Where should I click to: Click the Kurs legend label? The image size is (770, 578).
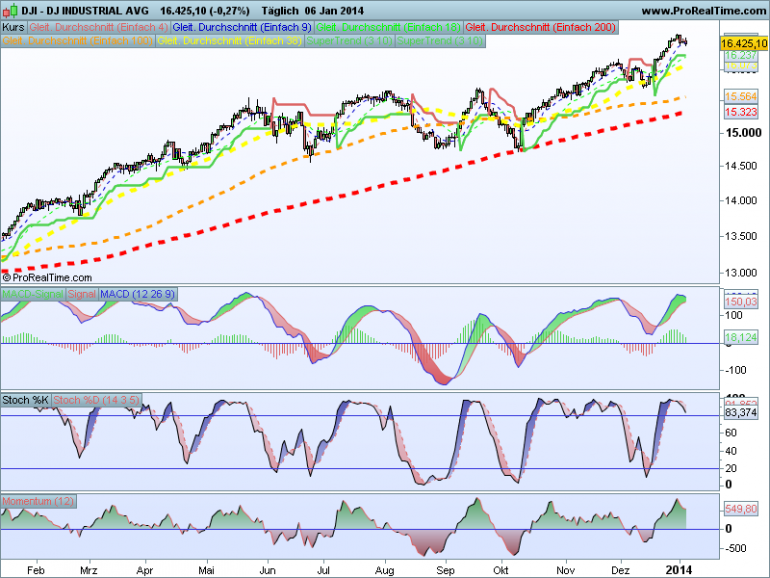coord(13,28)
